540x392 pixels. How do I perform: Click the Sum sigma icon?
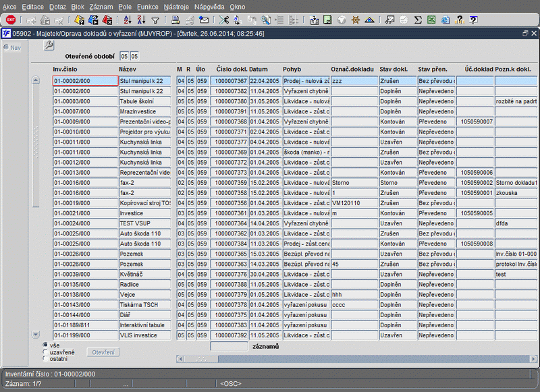click(418, 20)
